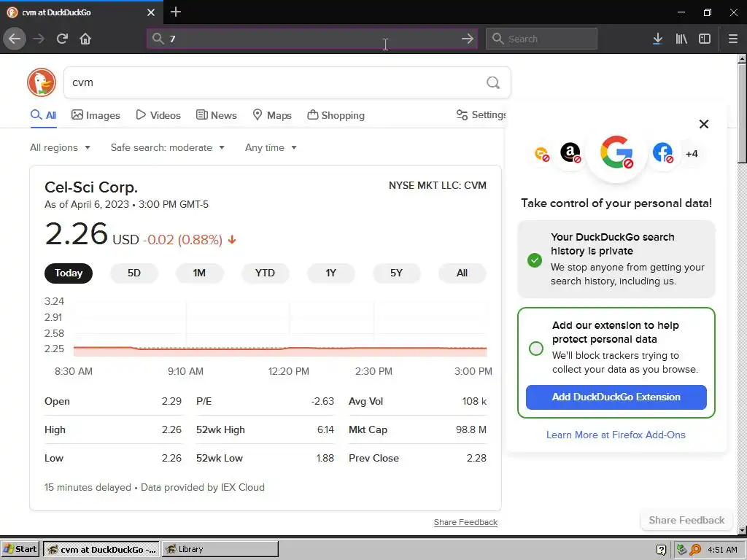Image resolution: width=747 pixels, height=560 pixels.
Task: Switch to the Shopping tab
Action: 336,115
